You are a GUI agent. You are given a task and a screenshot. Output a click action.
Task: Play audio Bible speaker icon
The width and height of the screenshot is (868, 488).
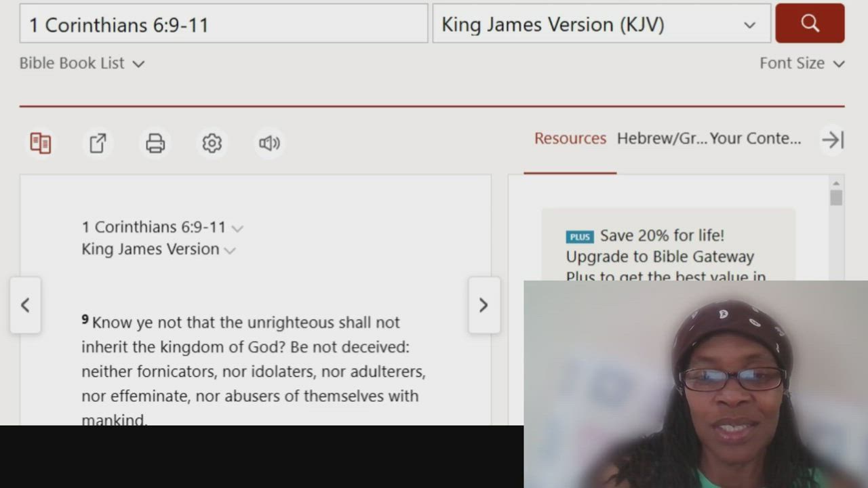click(269, 143)
